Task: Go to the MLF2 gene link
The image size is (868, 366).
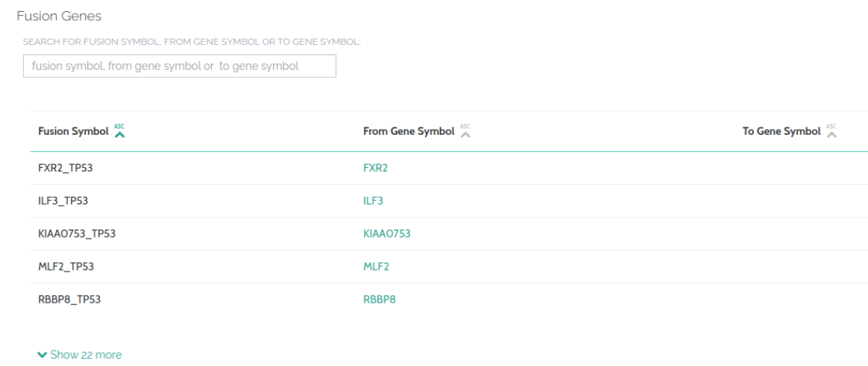Action: click(x=375, y=267)
